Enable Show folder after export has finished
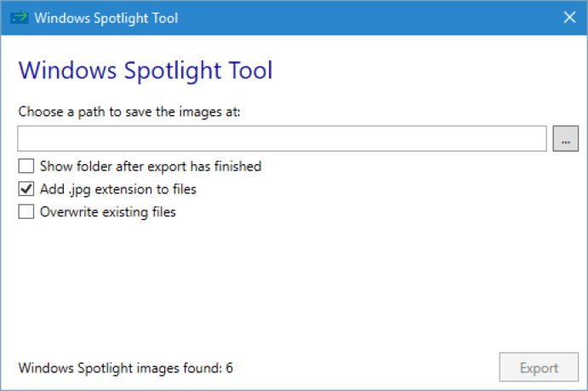 (x=26, y=166)
